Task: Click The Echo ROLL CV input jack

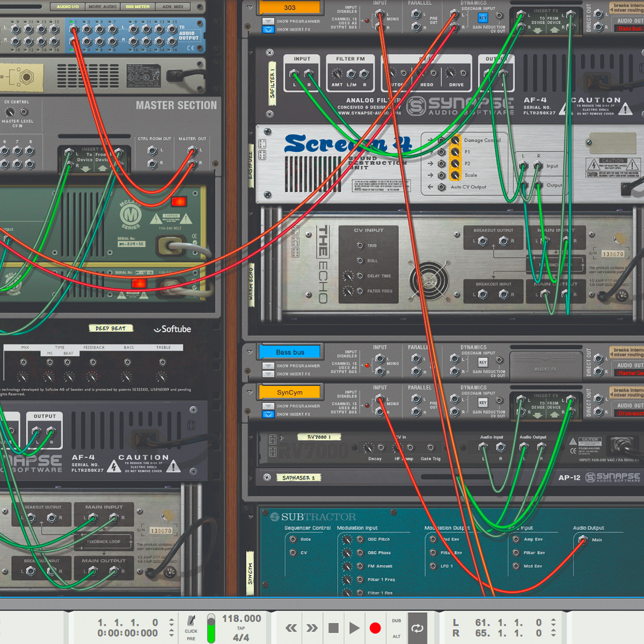Action: tap(360, 260)
